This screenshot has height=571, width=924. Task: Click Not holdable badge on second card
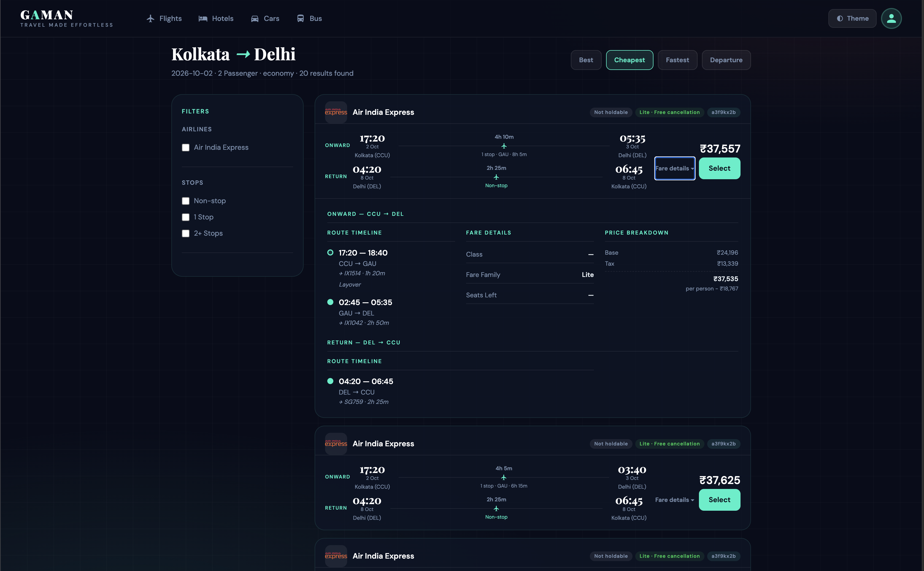click(611, 444)
